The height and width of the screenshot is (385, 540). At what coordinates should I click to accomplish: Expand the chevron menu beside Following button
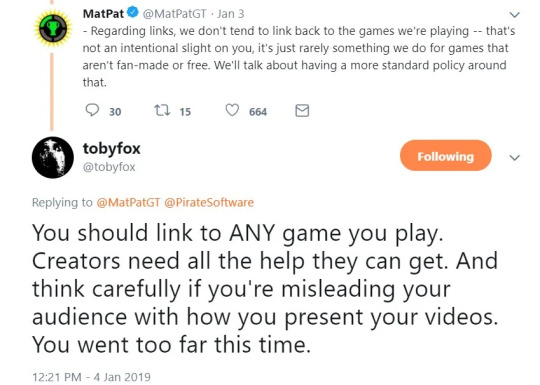tap(515, 157)
